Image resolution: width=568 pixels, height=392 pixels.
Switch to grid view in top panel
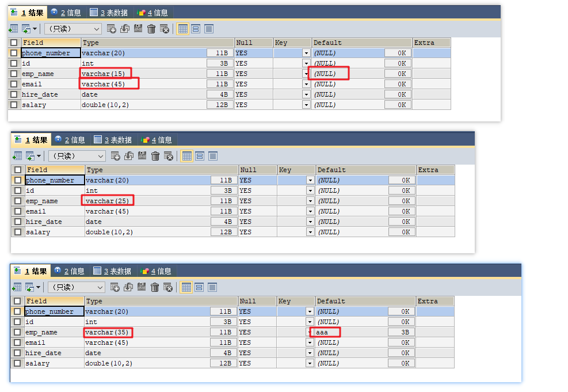coord(183,29)
